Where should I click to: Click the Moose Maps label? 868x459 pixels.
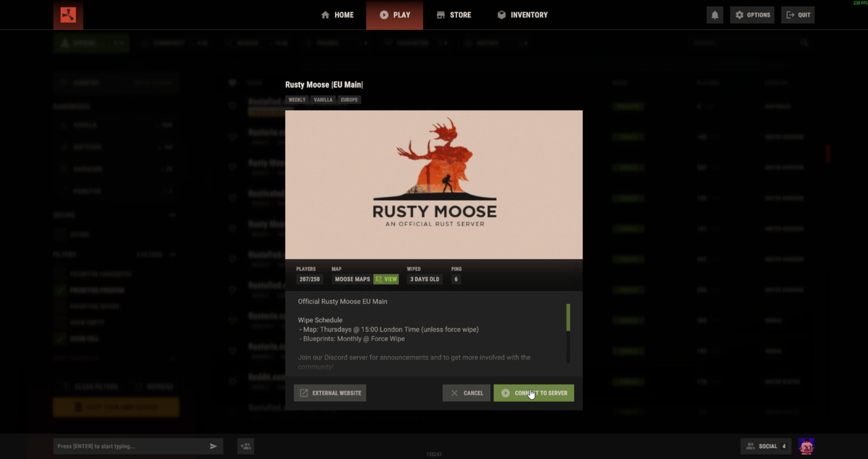pyautogui.click(x=352, y=279)
